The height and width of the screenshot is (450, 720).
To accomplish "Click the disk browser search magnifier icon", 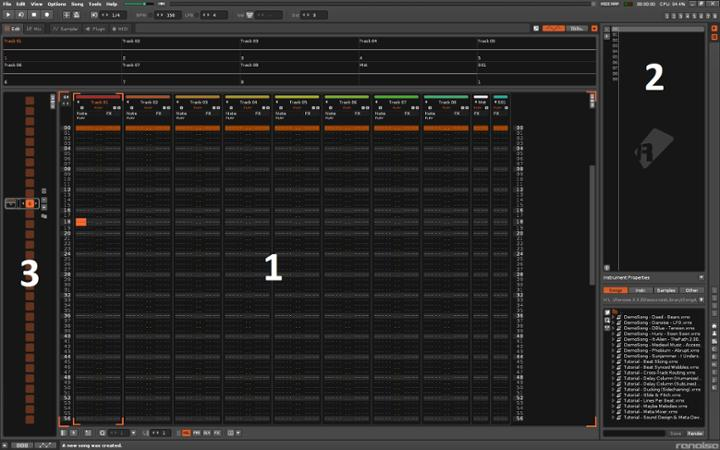I will coord(607,320).
